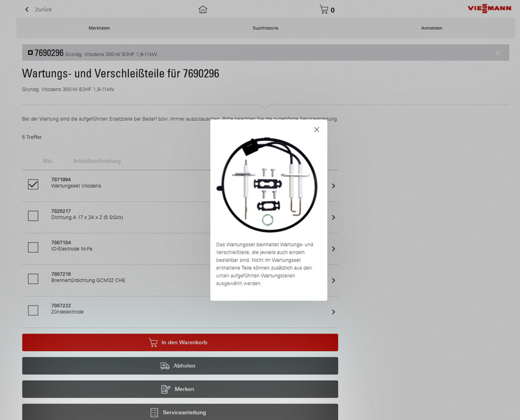
Task: Tick the IO-Elektrode Ni-Fe checkbox
Action: coord(33,248)
